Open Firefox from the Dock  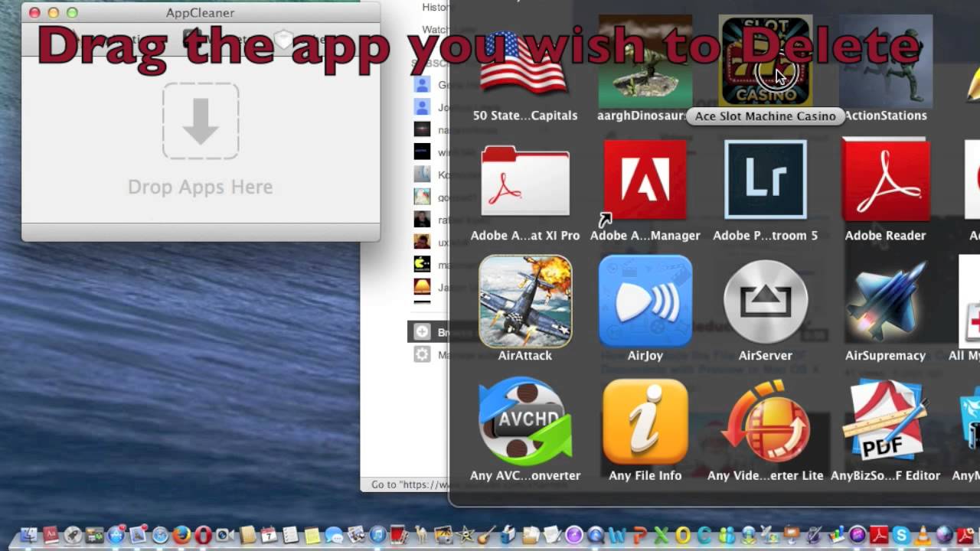pos(181,534)
